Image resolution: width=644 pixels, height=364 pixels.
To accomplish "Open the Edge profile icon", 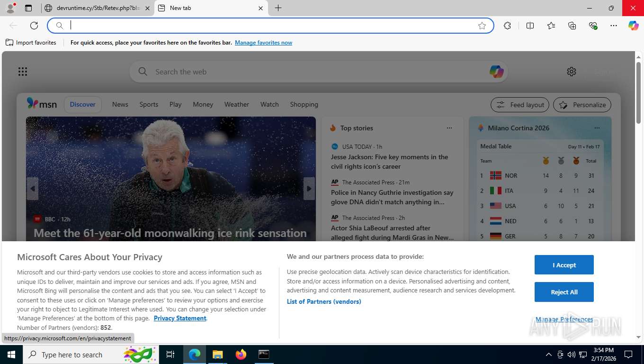I will click(10, 8).
